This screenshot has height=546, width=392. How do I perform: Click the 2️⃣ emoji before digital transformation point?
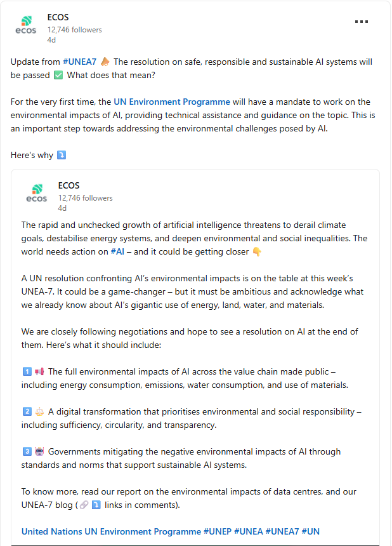click(26, 411)
